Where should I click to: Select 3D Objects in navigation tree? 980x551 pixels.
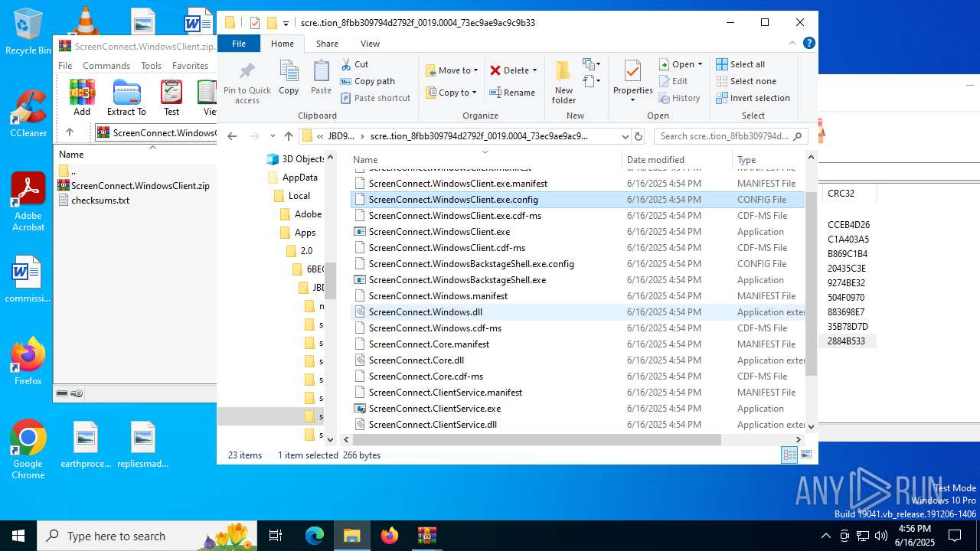(x=295, y=159)
